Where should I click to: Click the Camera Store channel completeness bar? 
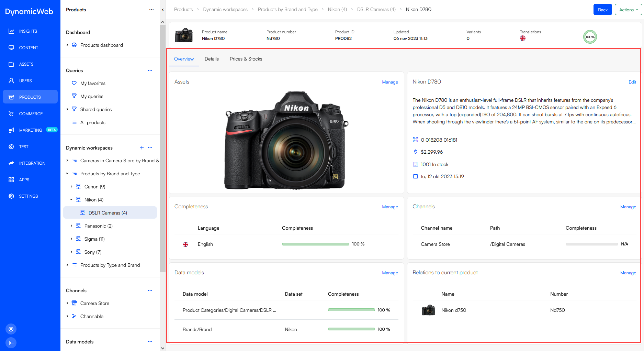click(x=592, y=244)
